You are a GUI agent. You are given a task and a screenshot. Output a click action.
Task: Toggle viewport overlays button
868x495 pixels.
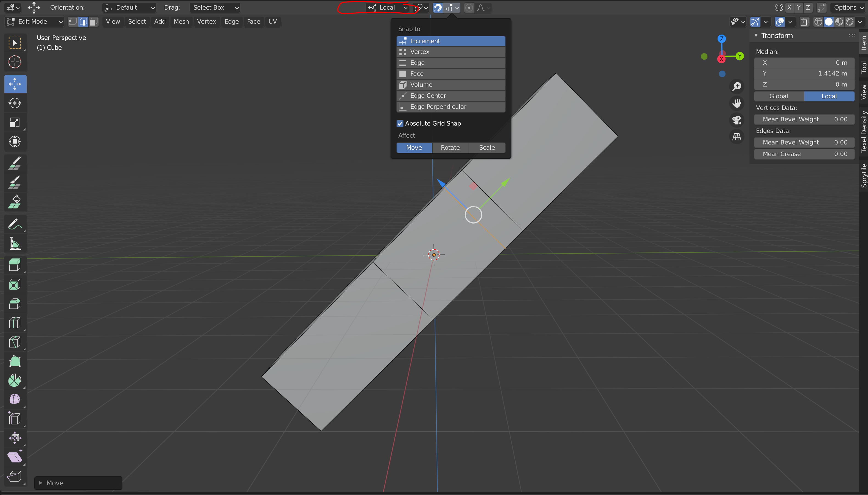780,22
